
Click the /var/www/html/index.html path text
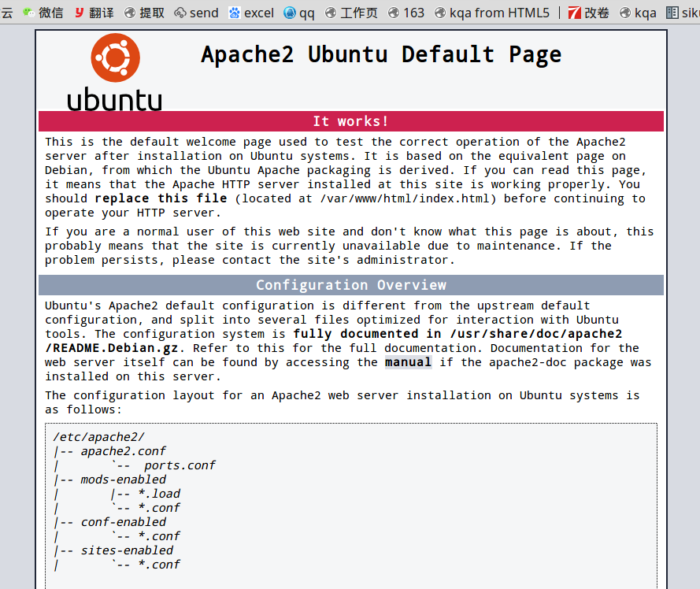tap(405, 198)
